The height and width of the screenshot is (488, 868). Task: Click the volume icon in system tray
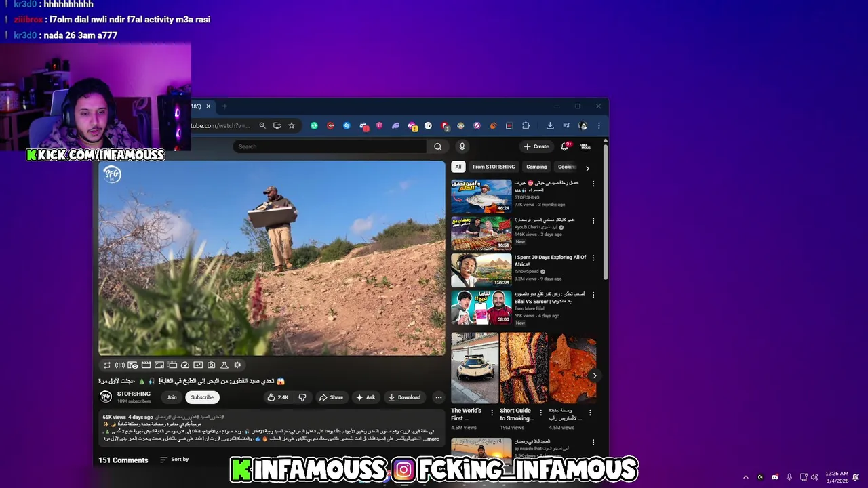tap(814, 477)
